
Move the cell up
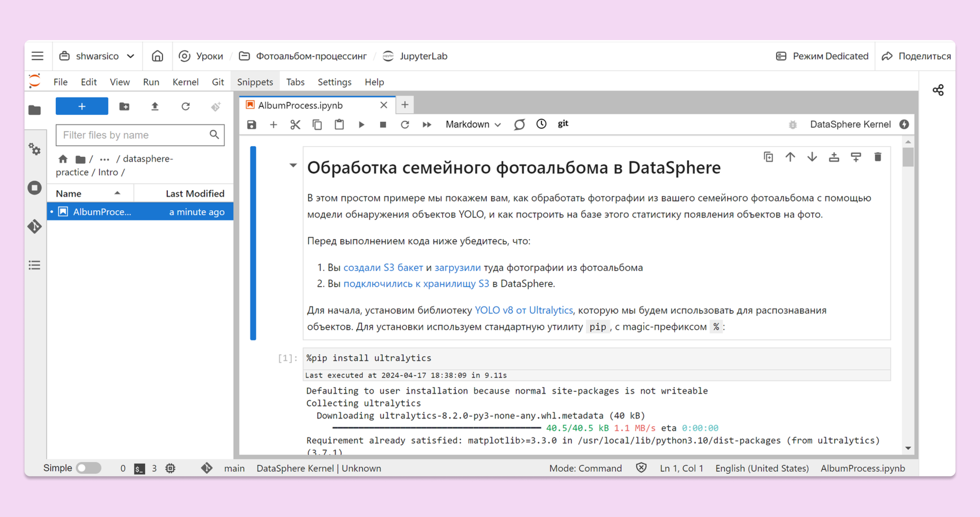point(790,157)
